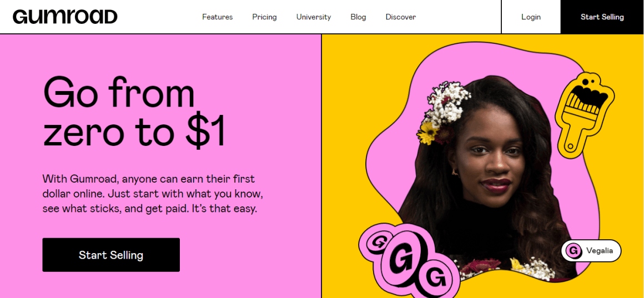Click the flowers in her hair
Viewport: 644px width, 298px height.
(x=443, y=112)
